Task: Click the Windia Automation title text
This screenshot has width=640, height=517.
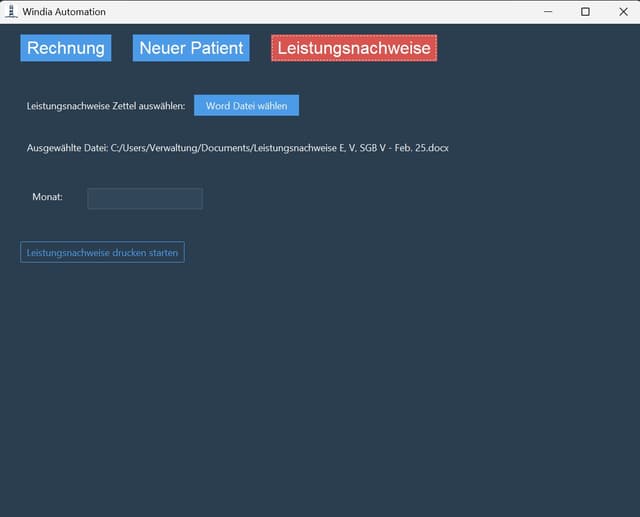Action: 64,12
